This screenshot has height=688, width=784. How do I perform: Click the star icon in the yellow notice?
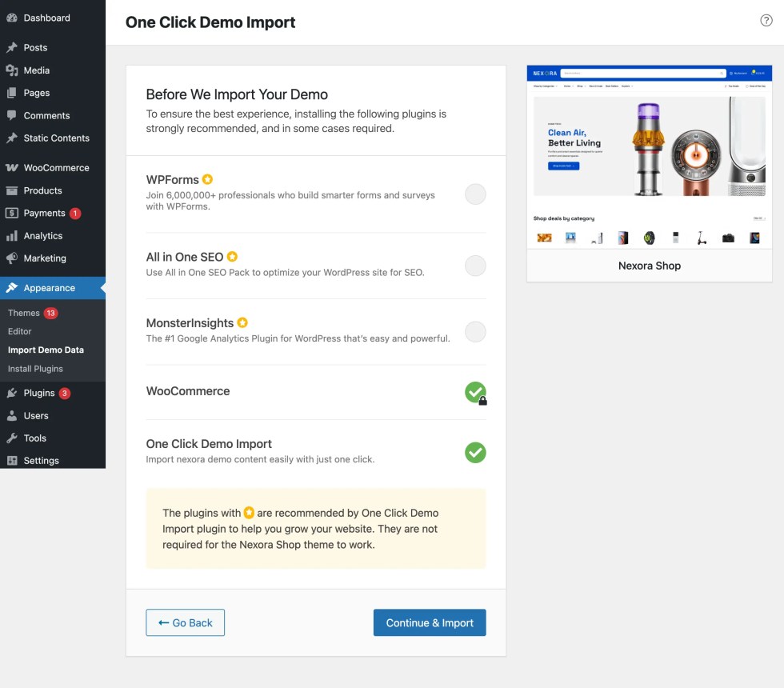pos(249,513)
